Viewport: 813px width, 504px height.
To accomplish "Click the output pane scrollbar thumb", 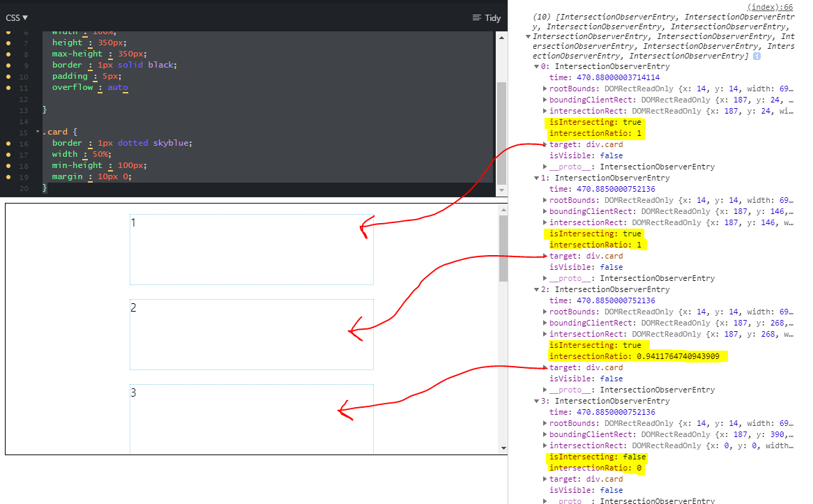I will coord(503,248).
